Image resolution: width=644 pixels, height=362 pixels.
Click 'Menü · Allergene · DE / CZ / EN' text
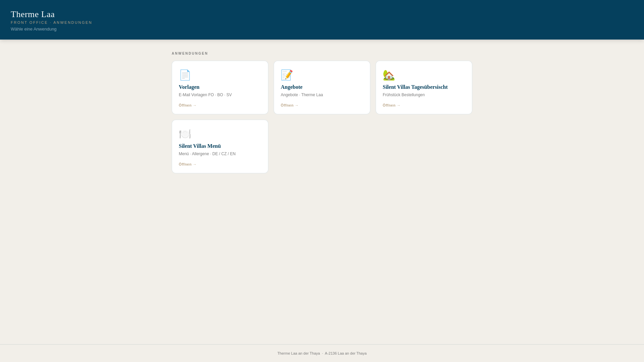pyautogui.click(x=207, y=154)
